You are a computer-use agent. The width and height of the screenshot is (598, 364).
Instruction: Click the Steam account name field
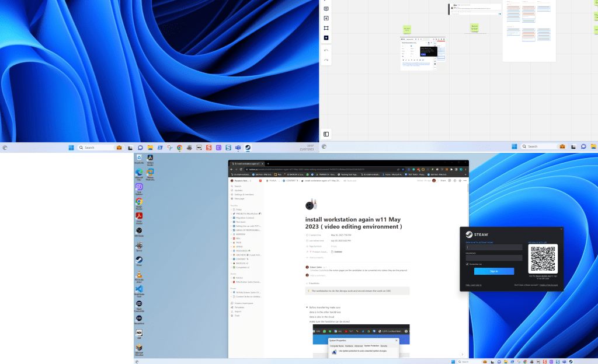tap(494, 247)
